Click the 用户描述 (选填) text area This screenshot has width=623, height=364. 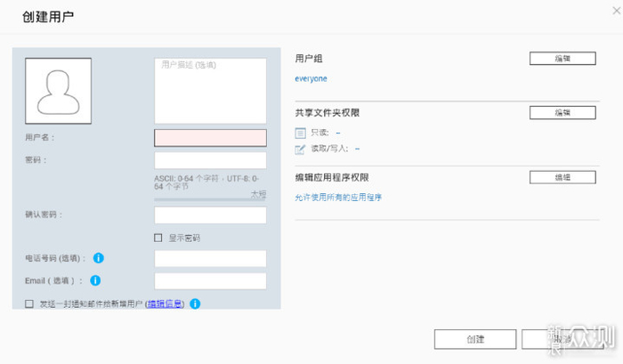click(210, 91)
